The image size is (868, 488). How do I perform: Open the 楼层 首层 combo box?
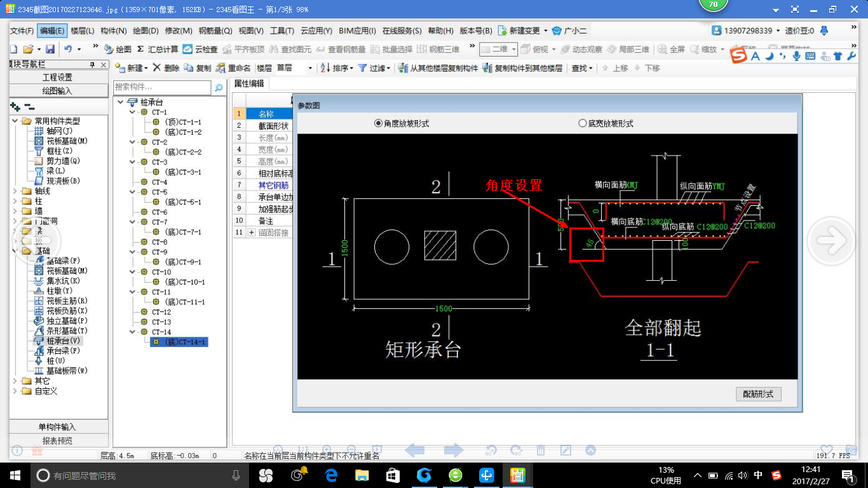(x=294, y=68)
